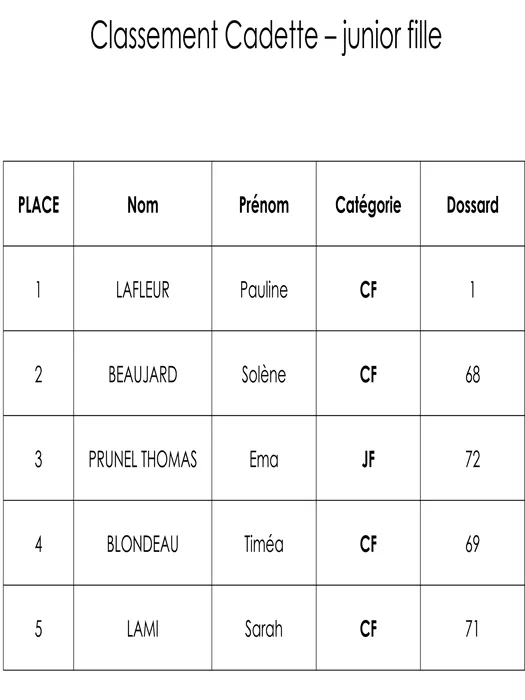Select the Nom column header
The image size is (525, 700).
click(142, 205)
